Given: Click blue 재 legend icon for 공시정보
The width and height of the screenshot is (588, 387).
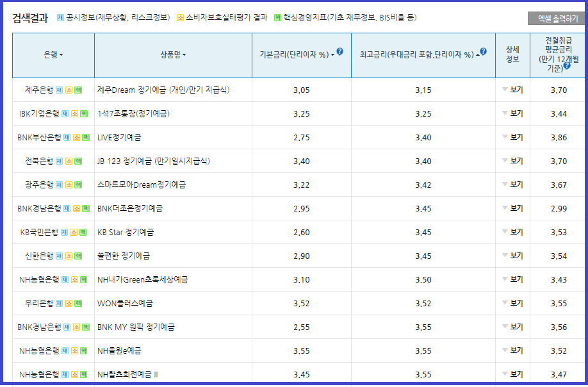Looking at the screenshot, I should 60,18.
